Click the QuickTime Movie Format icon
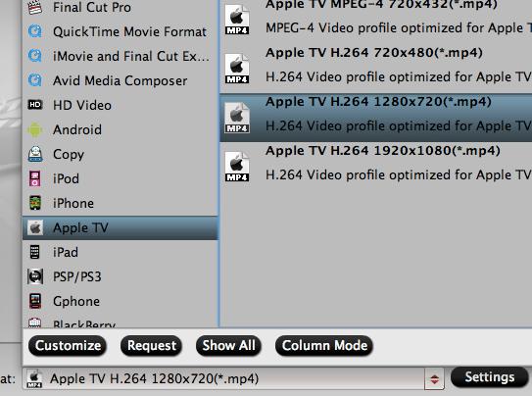 35,31
